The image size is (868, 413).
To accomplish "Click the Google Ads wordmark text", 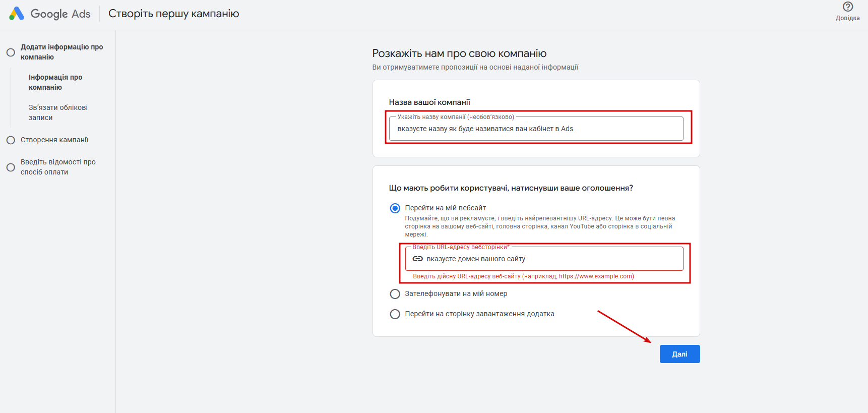I will [60, 14].
